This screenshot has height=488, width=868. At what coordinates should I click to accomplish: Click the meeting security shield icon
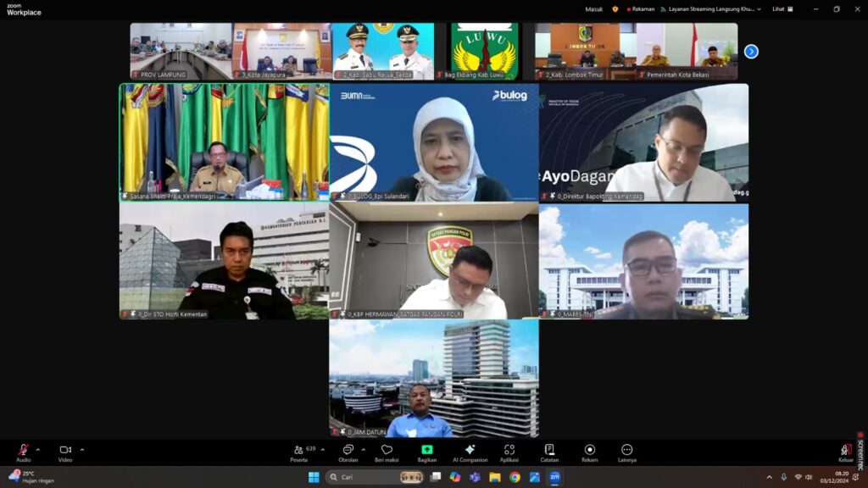pos(615,9)
